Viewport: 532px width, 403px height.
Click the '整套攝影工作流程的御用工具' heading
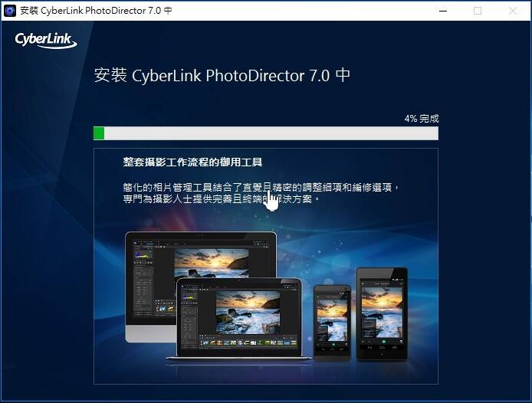pyautogui.click(x=192, y=162)
